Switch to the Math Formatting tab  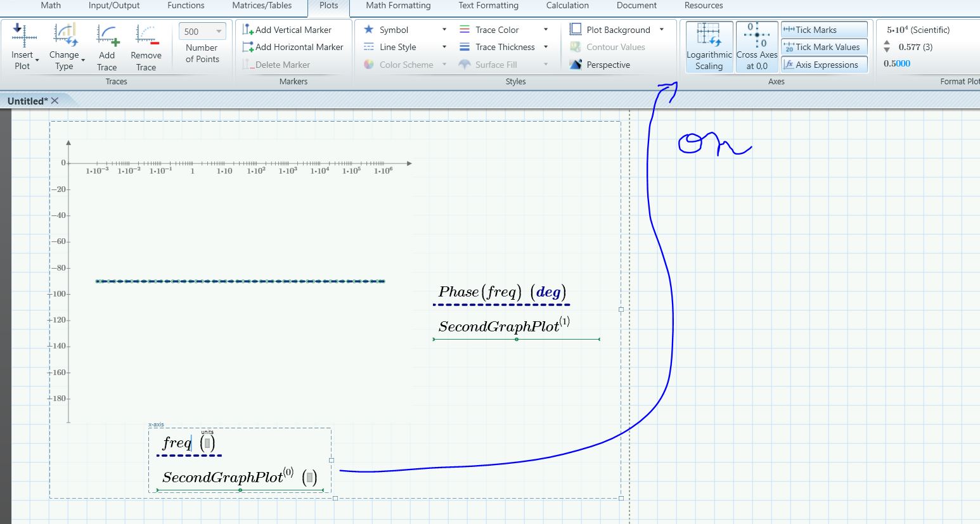pyautogui.click(x=398, y=6)
